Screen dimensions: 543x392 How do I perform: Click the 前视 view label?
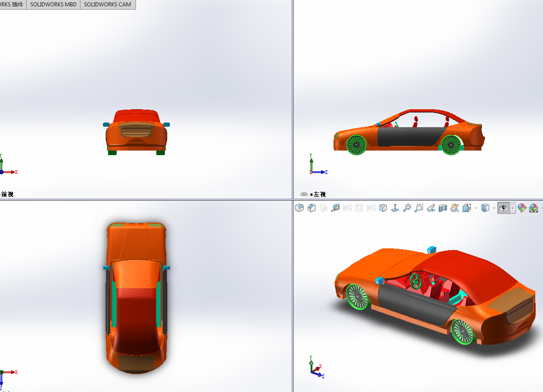[x=7, y=195]
